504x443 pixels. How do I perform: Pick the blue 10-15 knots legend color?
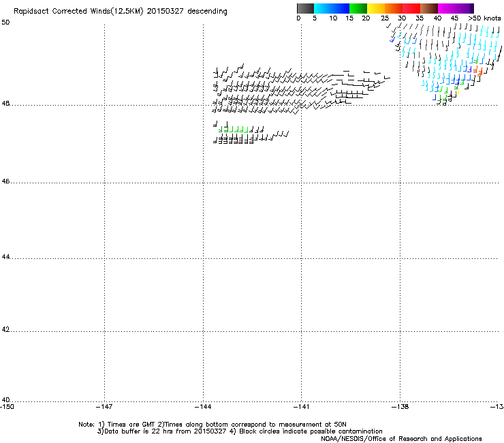341,8
